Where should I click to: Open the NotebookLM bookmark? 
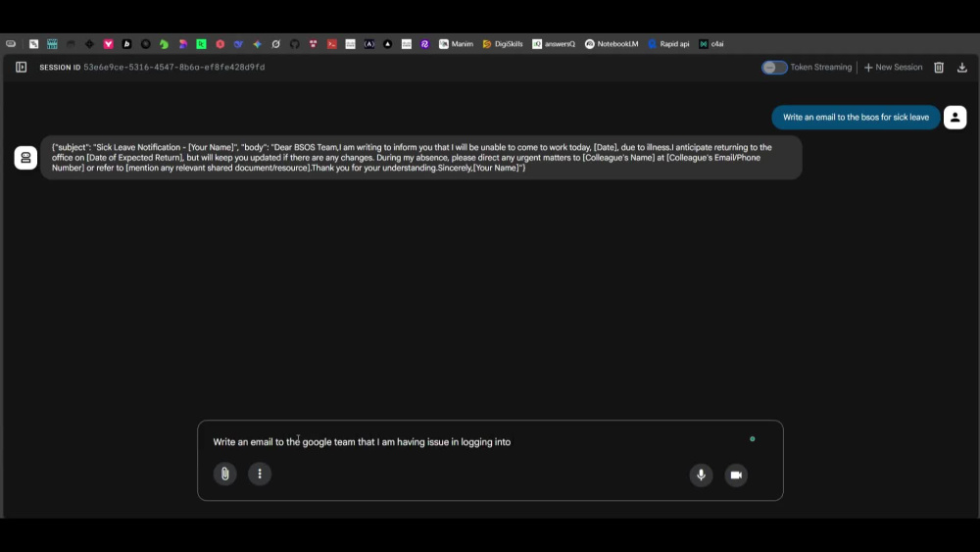612,44
